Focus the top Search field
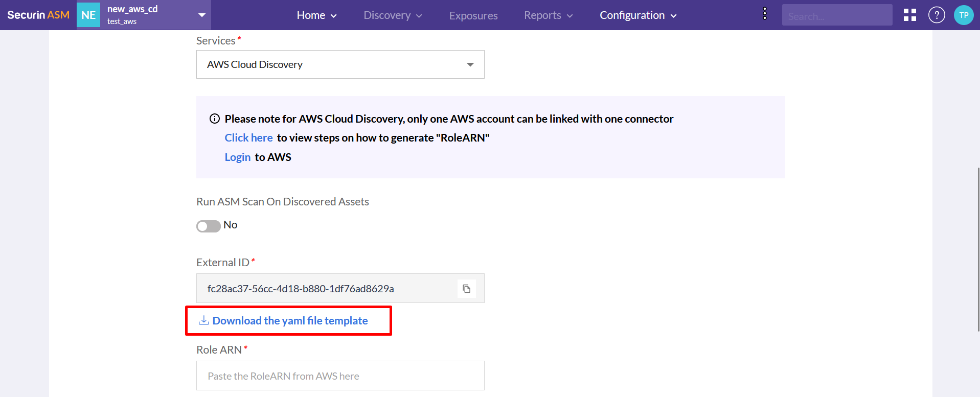The image size is (980, 397). point(837,15)
